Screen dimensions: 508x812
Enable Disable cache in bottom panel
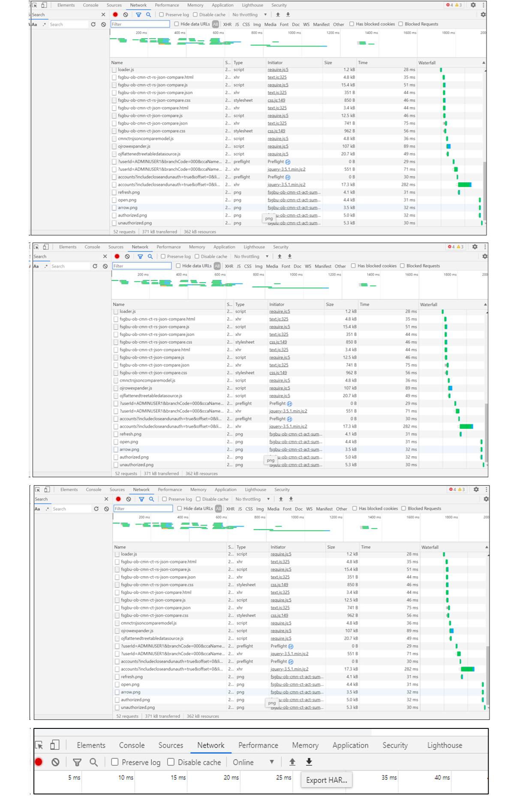[x=171, y=762]
